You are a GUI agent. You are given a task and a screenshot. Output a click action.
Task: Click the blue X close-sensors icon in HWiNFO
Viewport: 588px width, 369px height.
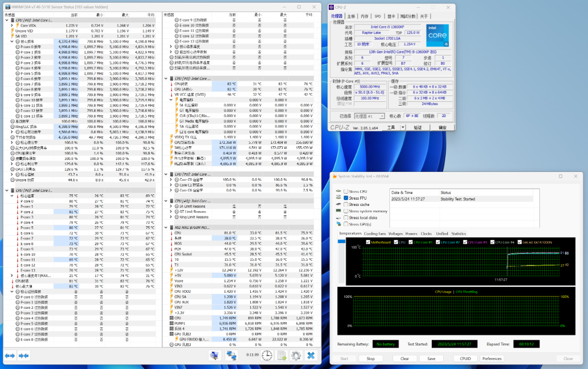pos(311,355)
